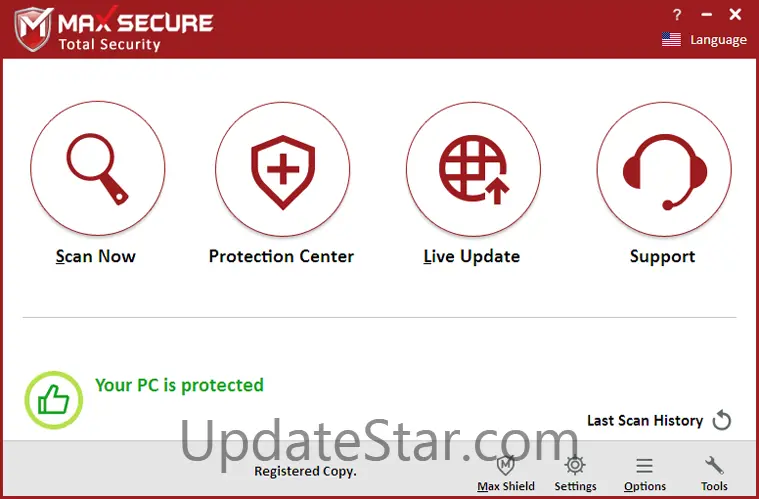The height and width of the screenshot is (499, 759).
Task: Click the green thumbs-up status icon
Action: [x=54, y=400]
